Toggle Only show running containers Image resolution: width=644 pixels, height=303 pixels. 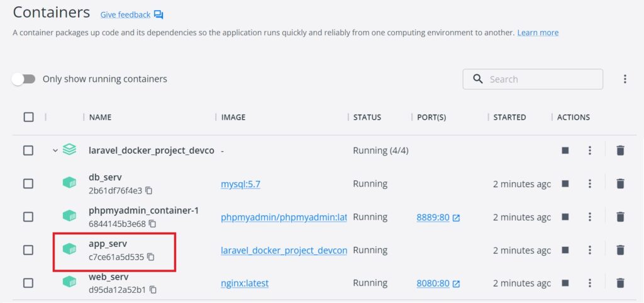[24, 79]
